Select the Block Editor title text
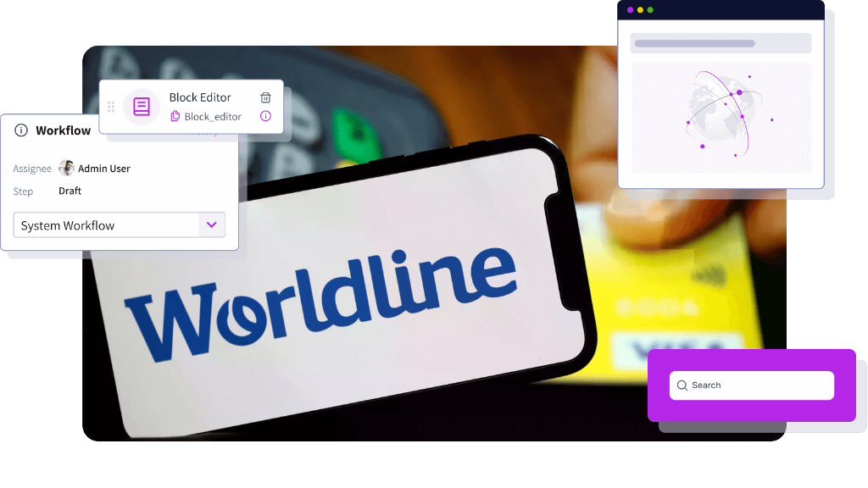Viewport: 868px width, 488px height. click(200, 97)
